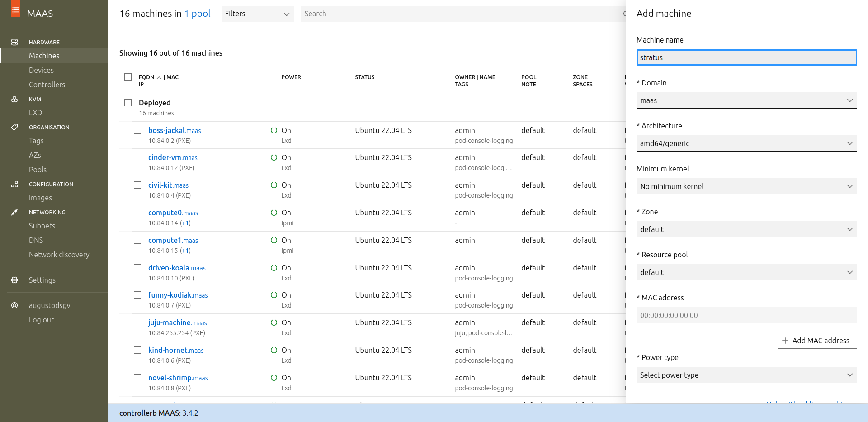Screen dimensions: 868x422
Task: Click the power icon for compute0
Action: 274,213
